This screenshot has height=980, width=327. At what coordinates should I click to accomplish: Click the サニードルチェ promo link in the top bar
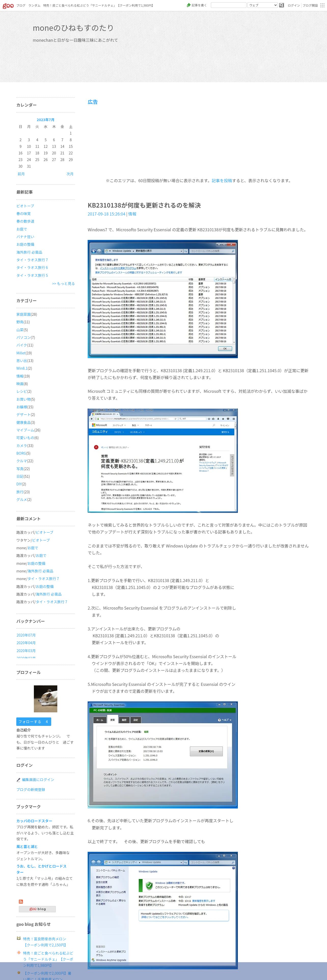[x=98, y=5]
